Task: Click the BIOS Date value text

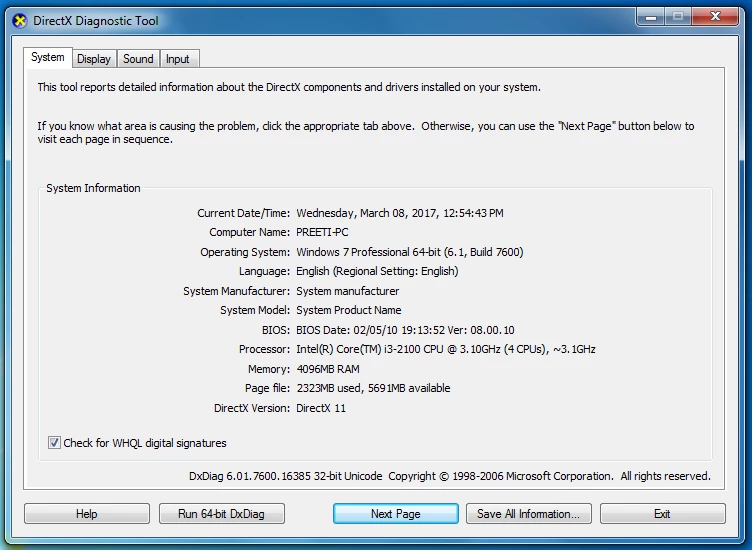Action: (x=405, y=330)
